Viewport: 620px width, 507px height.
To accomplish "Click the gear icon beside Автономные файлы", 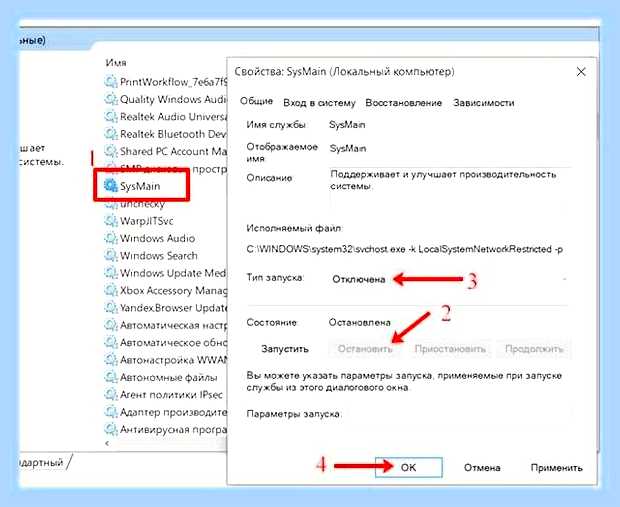I will click(111, 377).
